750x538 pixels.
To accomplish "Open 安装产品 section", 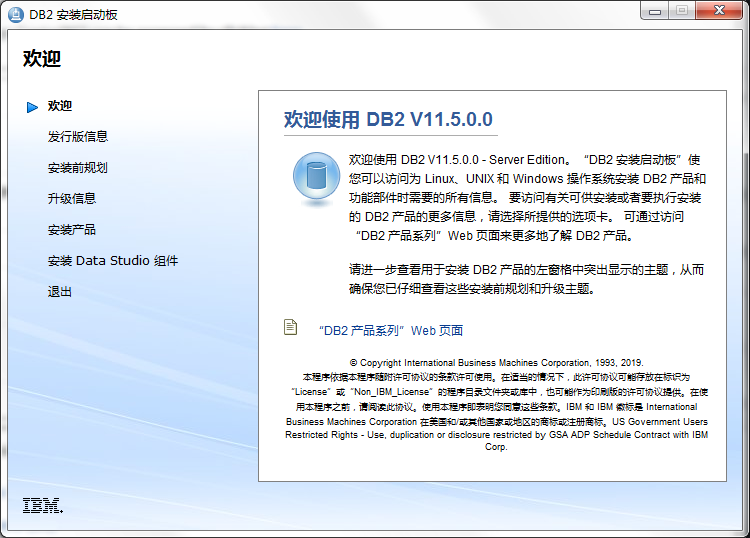I will click(72, 230).
